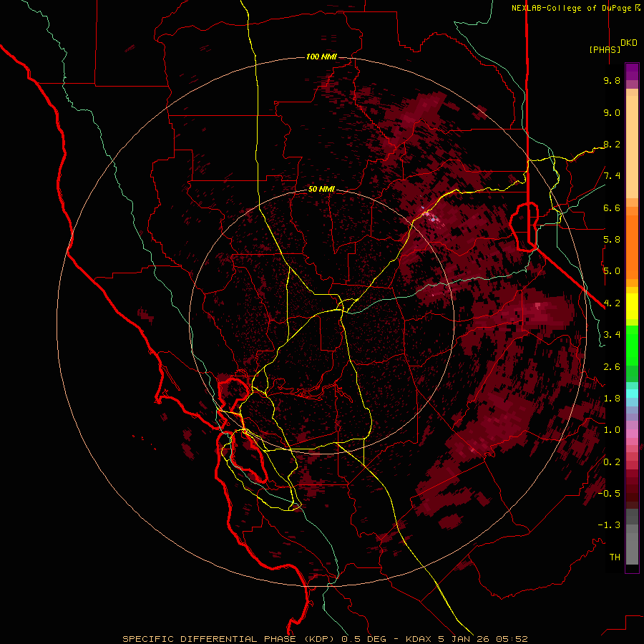Click the 05:52 timestamp in the caption
Screen dimensions: 644x644
pos(512,639)
